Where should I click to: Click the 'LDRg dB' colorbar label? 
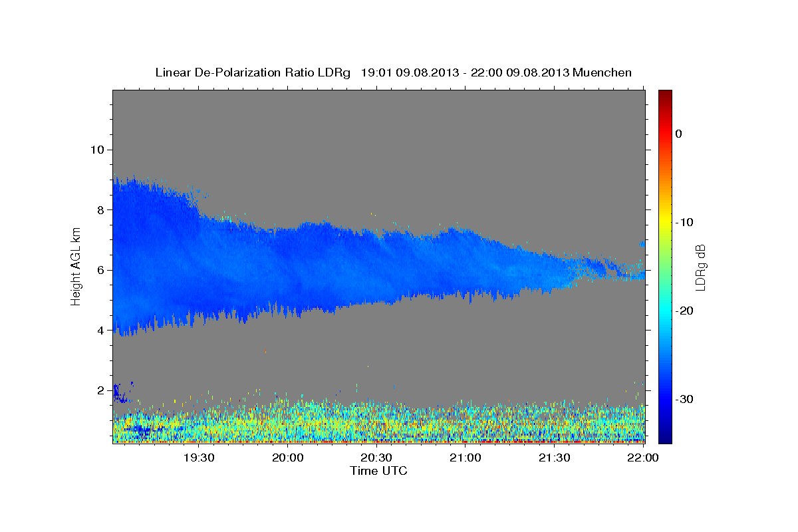[x=700, y=267]
